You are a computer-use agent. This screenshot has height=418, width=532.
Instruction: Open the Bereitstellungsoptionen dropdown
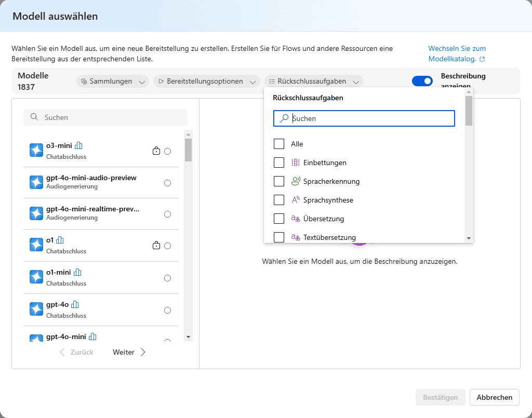(x=206, y=81)
